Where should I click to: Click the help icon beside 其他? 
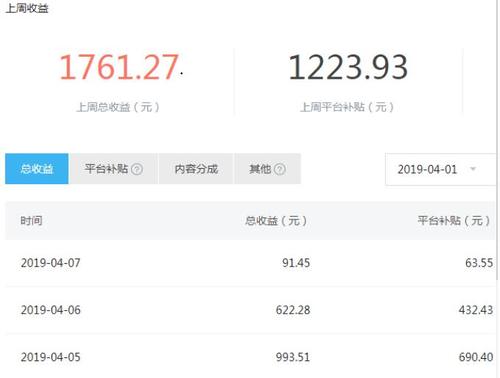tap(280, 169)
